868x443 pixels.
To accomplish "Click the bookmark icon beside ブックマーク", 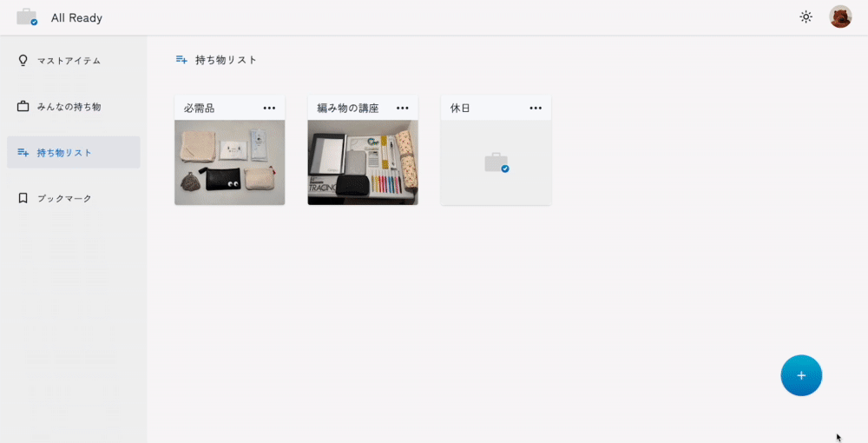I will pos(23,198).
